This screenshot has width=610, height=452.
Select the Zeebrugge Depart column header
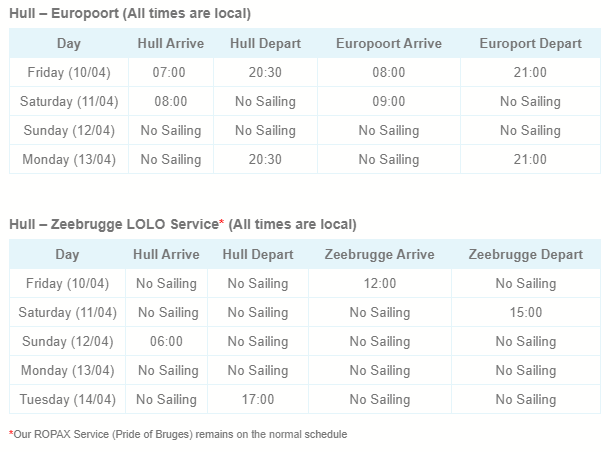coord(526,254)
